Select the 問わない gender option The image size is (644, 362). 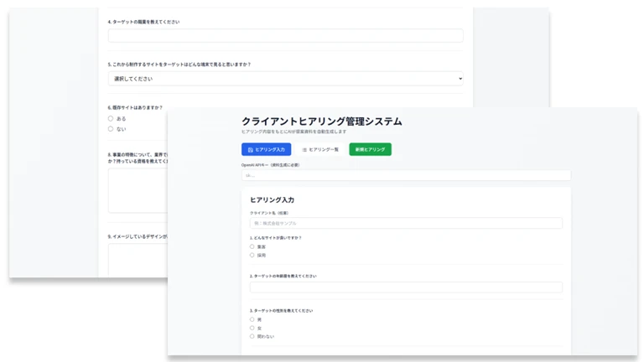252,336
